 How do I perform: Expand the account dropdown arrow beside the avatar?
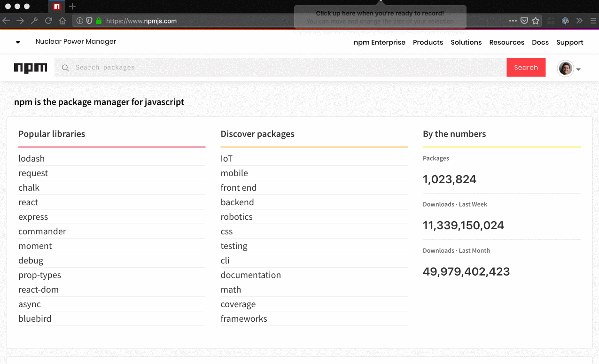click(578, 70)
